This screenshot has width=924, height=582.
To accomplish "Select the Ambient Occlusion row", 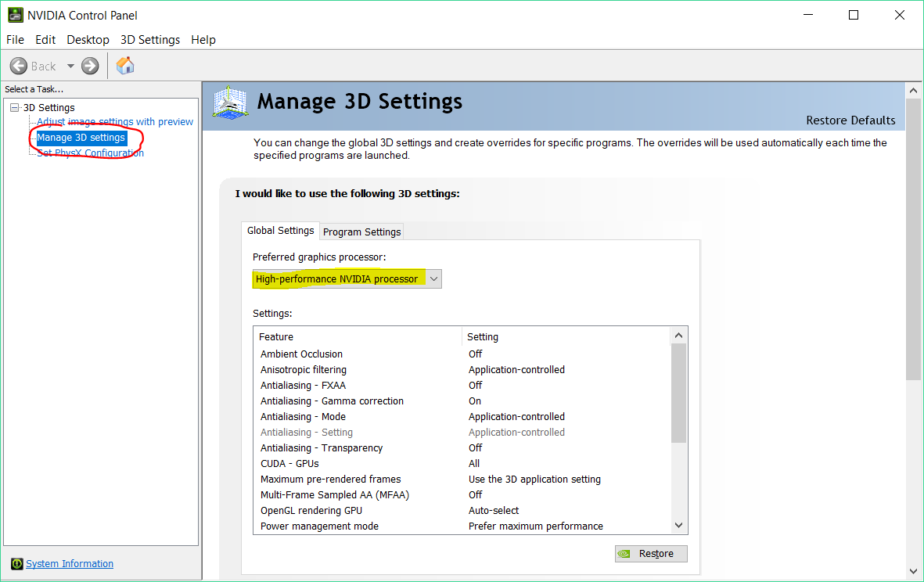I will coord(462,354).
